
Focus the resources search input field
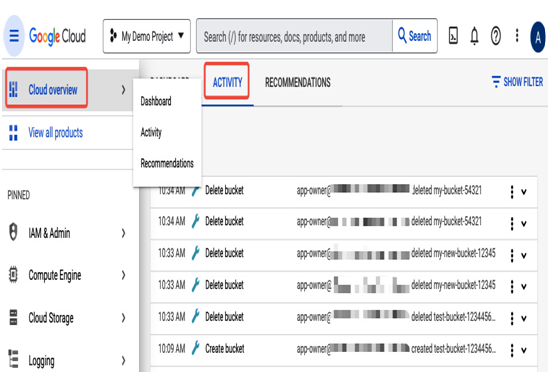click(x=294, y=36)
